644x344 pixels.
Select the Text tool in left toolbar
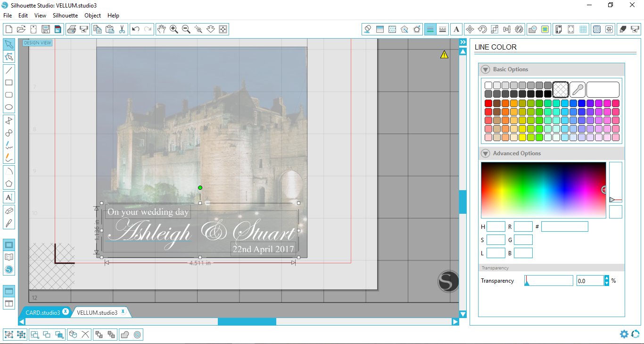click(8, 197)
